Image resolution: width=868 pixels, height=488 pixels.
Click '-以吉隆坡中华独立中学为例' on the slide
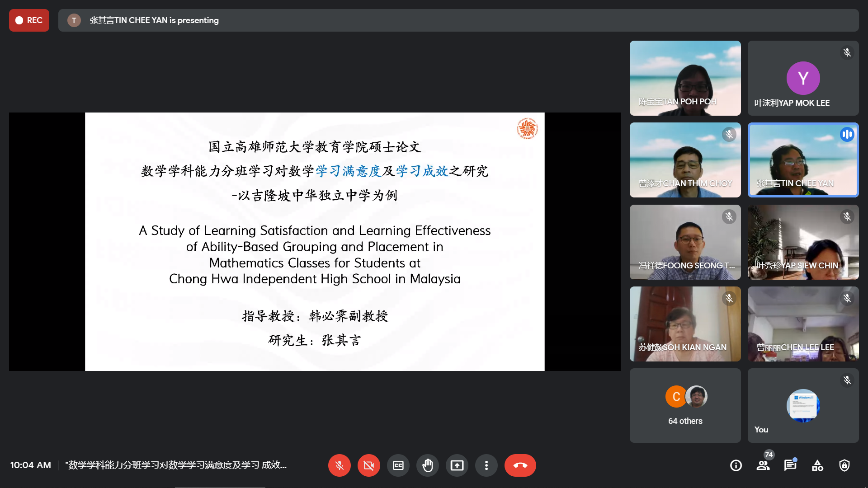tap(315, 196)
